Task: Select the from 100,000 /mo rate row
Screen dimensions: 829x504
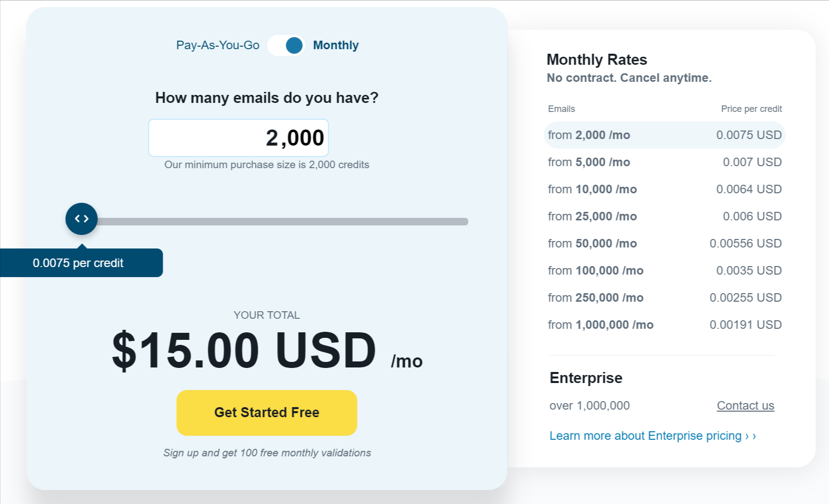Action: (664, 271)
